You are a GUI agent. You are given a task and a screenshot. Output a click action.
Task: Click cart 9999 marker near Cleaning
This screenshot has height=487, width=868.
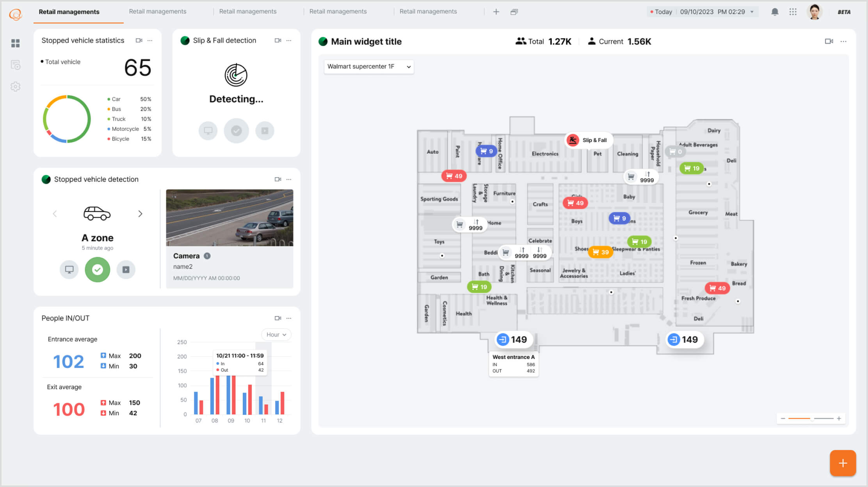click(x=641, y=177)
